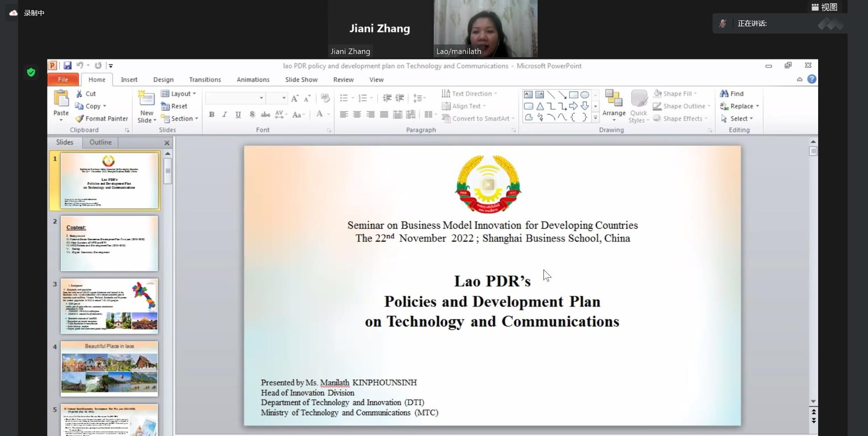Open the Align Text dropdown
This screenshot has height=436, width=868.
tap(464, 106)
